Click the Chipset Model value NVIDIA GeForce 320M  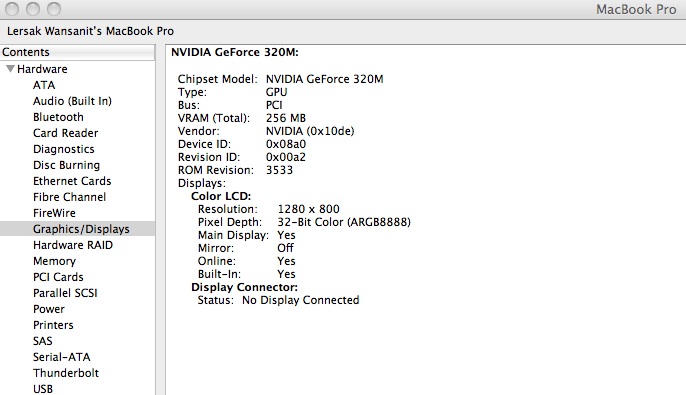325,79
